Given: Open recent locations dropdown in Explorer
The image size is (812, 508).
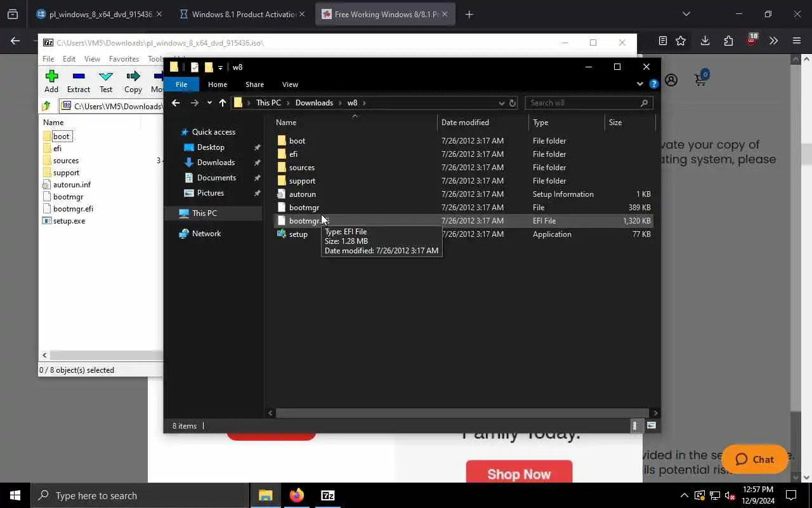Looking at the screenshot, I should [209, 103].
